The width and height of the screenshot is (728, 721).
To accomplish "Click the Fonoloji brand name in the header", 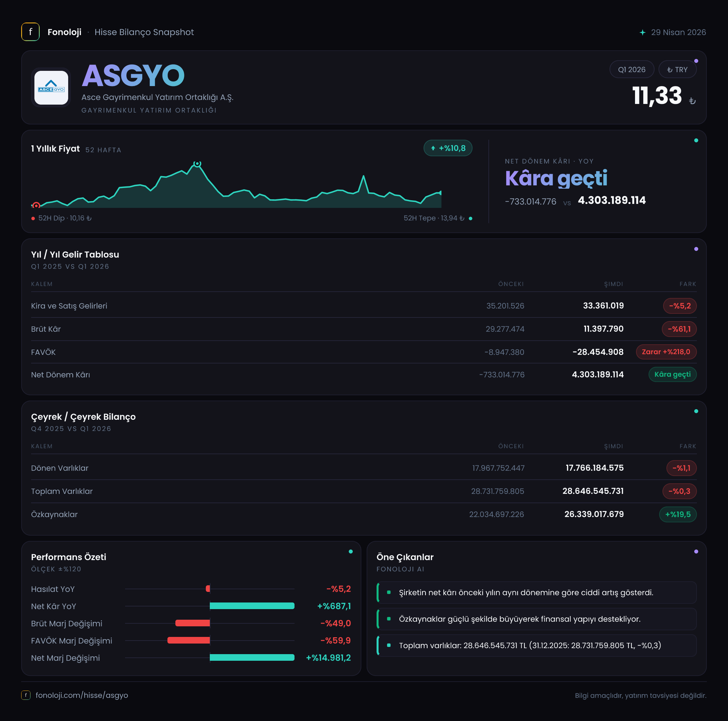I will pyautogui.click(x=65, y=32).
